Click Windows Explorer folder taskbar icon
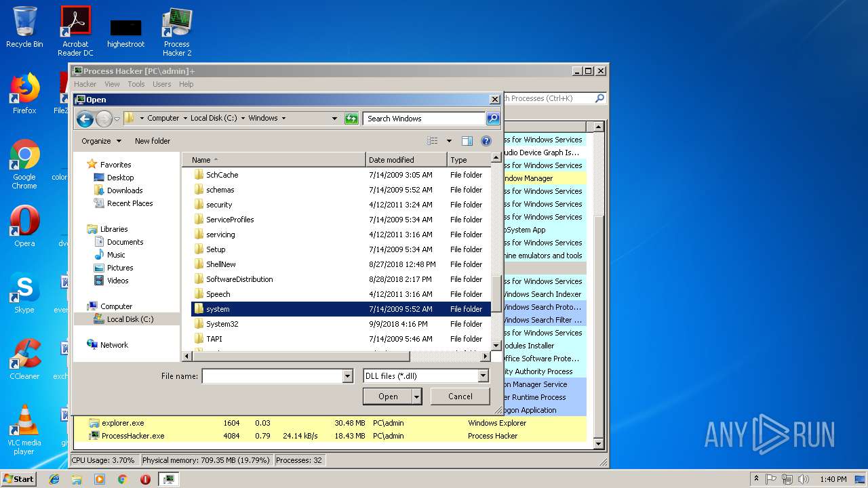Screen dimensions: 868x488 (77, 479)
